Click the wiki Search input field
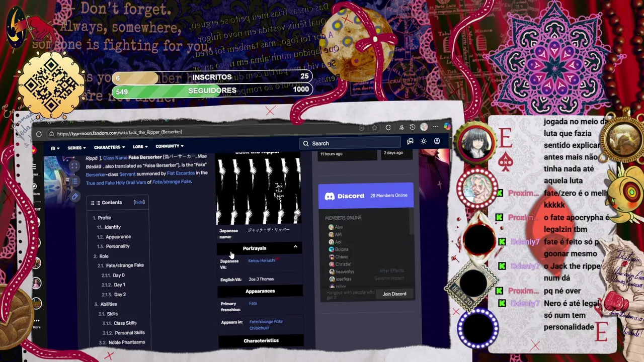 pos(350,143)
